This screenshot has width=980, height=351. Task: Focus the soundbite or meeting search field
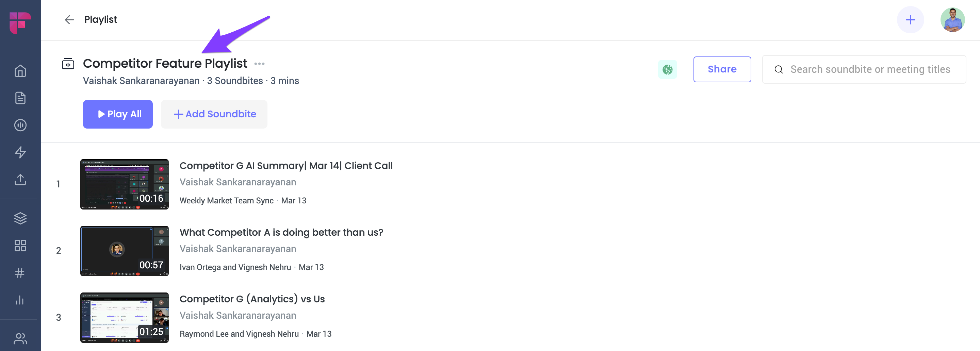(864, 69)
